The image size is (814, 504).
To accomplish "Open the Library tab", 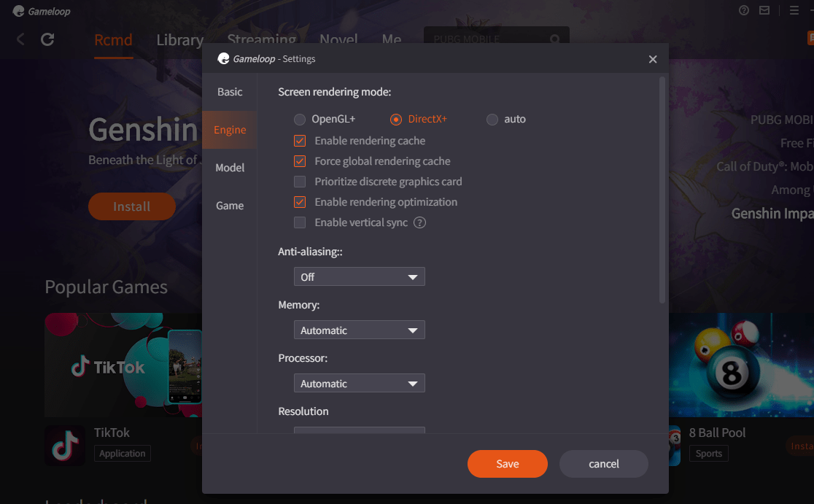I will click(179, 40).
